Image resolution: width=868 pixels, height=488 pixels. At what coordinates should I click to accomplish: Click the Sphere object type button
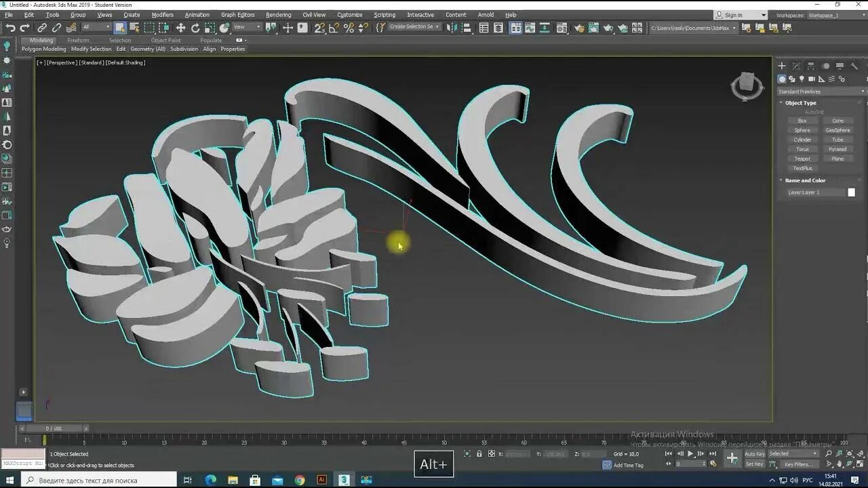[802, 130]
